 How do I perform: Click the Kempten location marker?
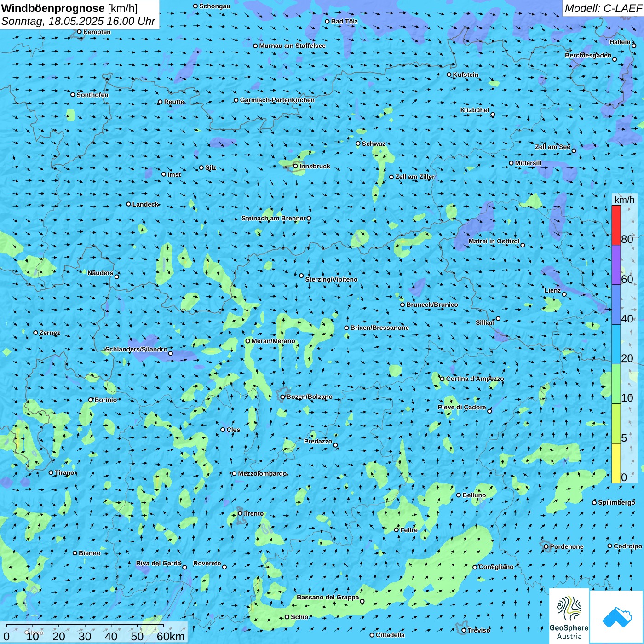tap(80, 32)
